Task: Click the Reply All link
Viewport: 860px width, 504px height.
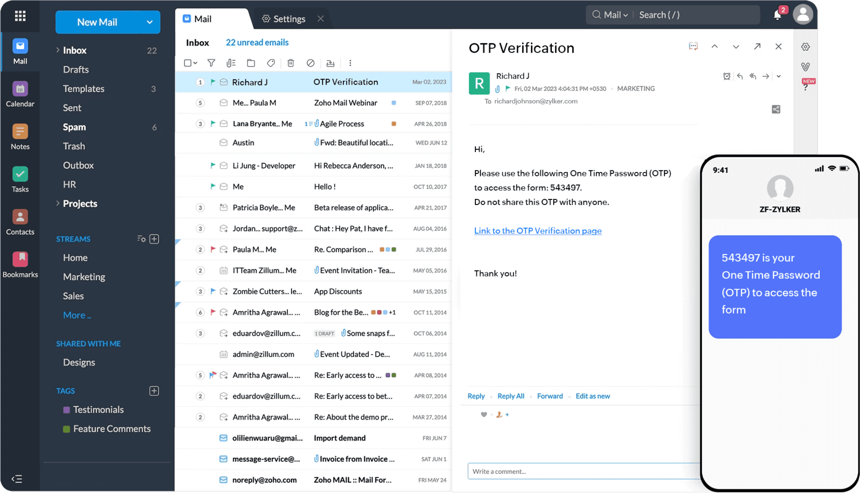Action: point(511,396)
